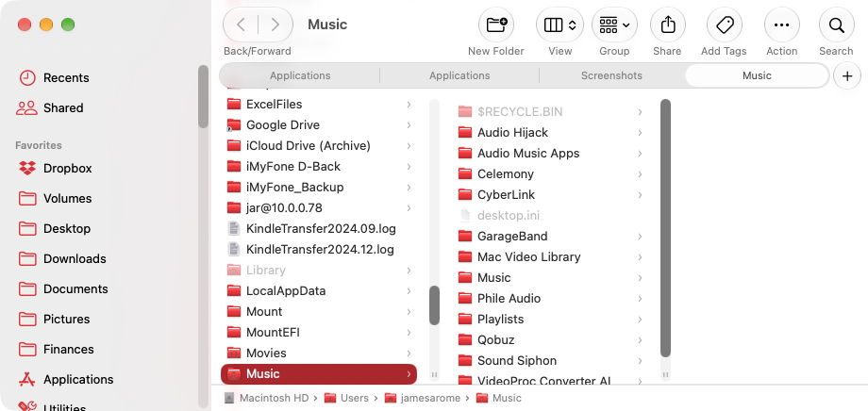Select the iMyFone_Backup folder
Screen dimensions: 868x411
tap(319, 187)
